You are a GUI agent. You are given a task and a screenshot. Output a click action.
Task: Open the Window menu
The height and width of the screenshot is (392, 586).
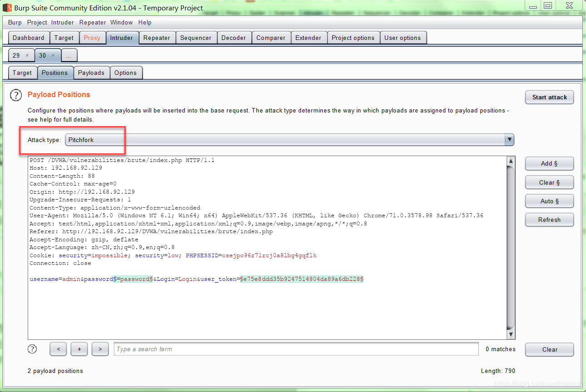[x=122, y=22]
